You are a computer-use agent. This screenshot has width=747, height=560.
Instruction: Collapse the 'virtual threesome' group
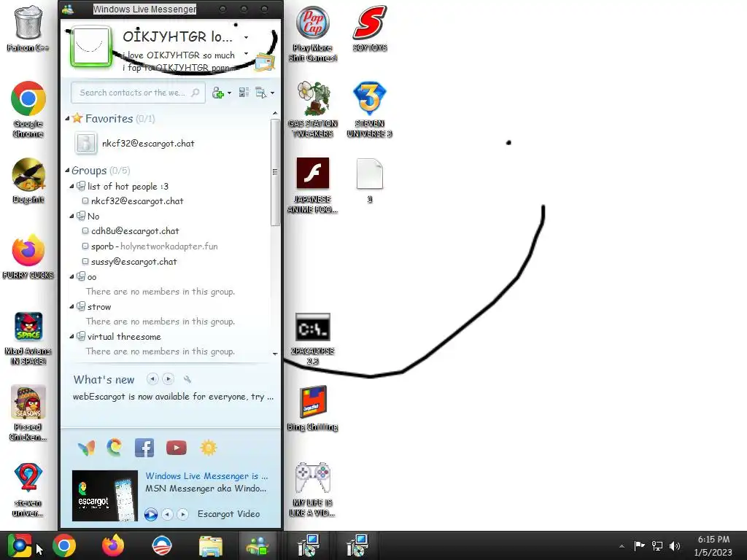[72, 337]
